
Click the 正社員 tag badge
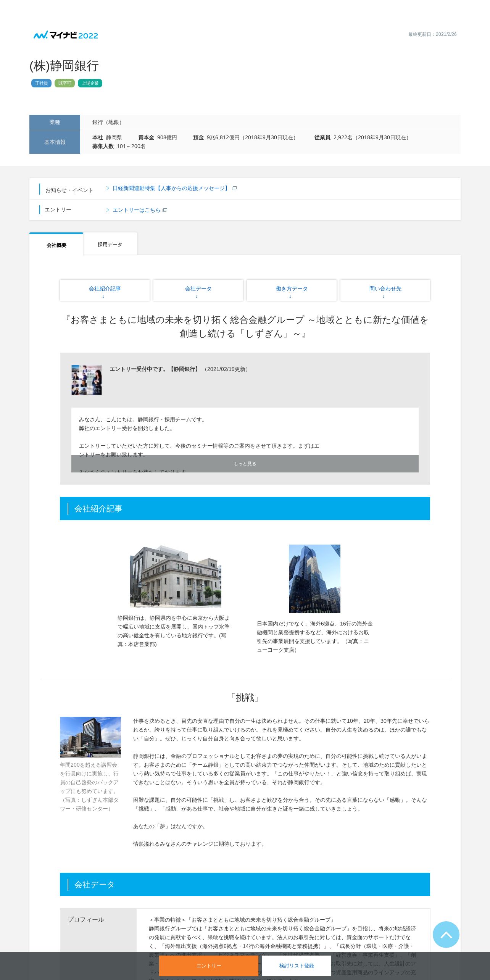41,83
